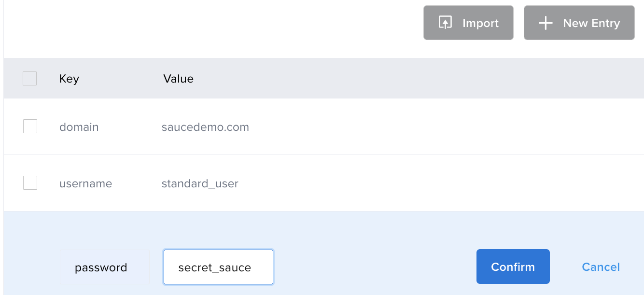Click empty space in the domain row
The width and height of the screenshot is (644, 295).
434,127
